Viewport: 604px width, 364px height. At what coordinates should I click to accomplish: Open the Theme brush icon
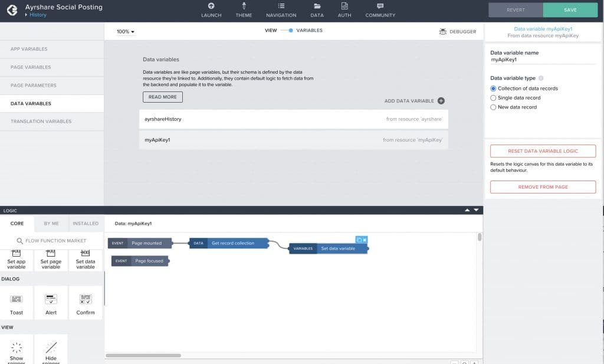point(244,6)
